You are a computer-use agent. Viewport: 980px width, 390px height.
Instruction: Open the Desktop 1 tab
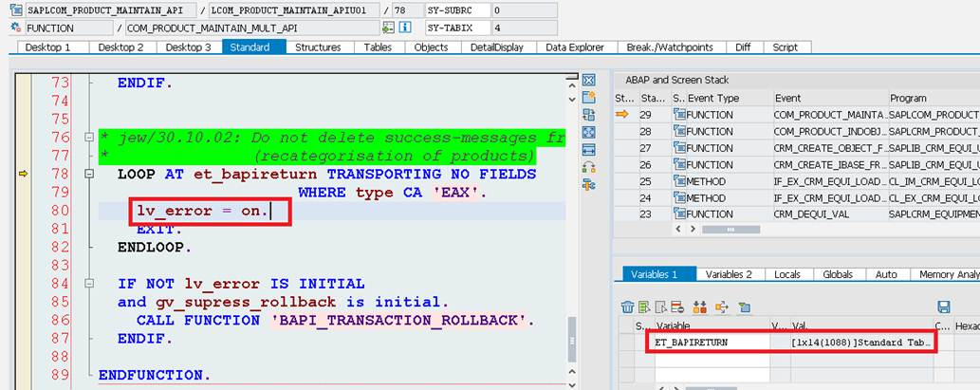click(x=53, y=46)
